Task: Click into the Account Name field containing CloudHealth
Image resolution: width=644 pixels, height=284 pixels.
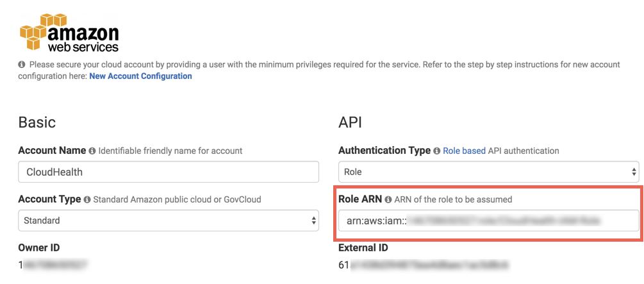Action: (x=169, y=172)
